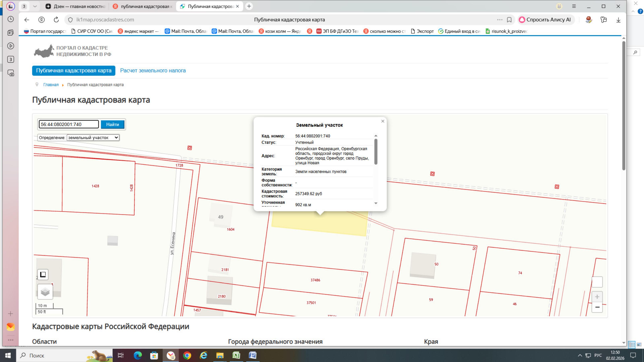Image resolution: width=644 pixels, height=362 pixels.
Task: Open browser history clock in sidebar
Action: tap(10, 19)
